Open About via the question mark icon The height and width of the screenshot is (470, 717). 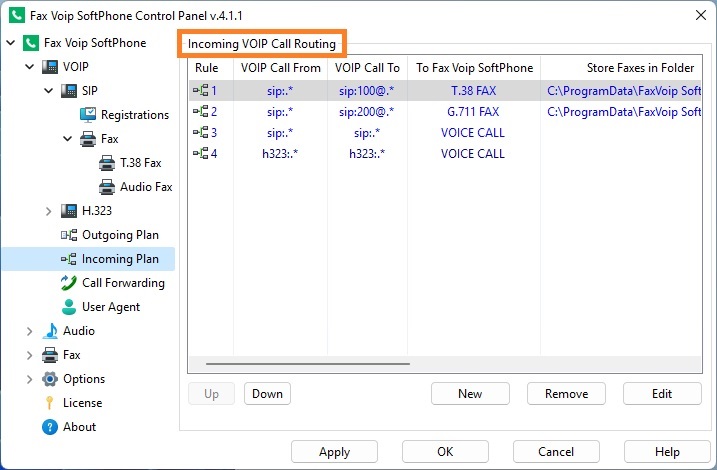pyautogui.click(x=50, y=427)
